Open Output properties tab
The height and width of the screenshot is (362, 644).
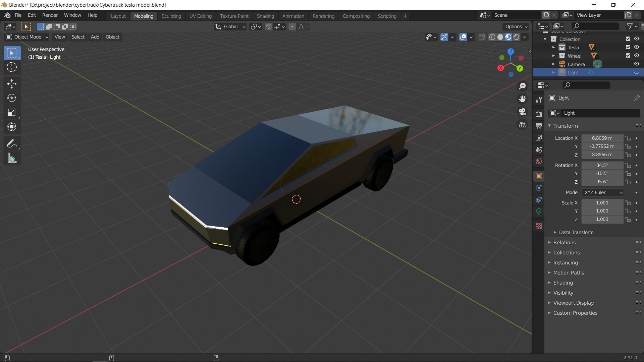[x=539, y=126]
